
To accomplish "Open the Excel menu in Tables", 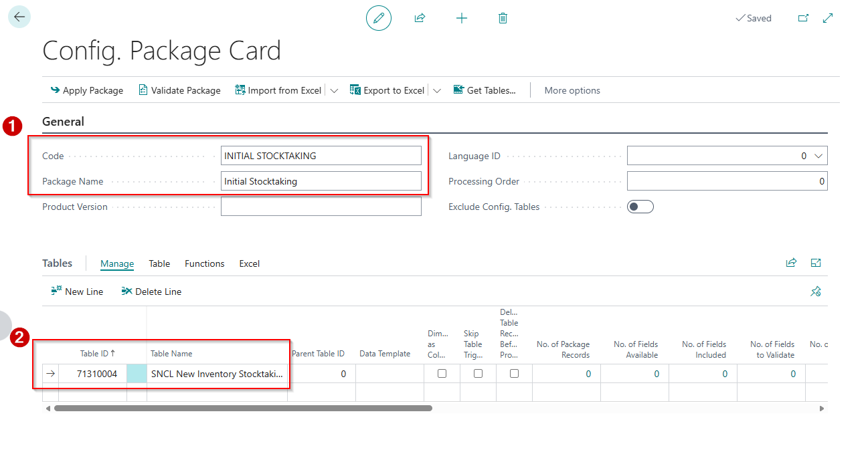I will (250, 263).
